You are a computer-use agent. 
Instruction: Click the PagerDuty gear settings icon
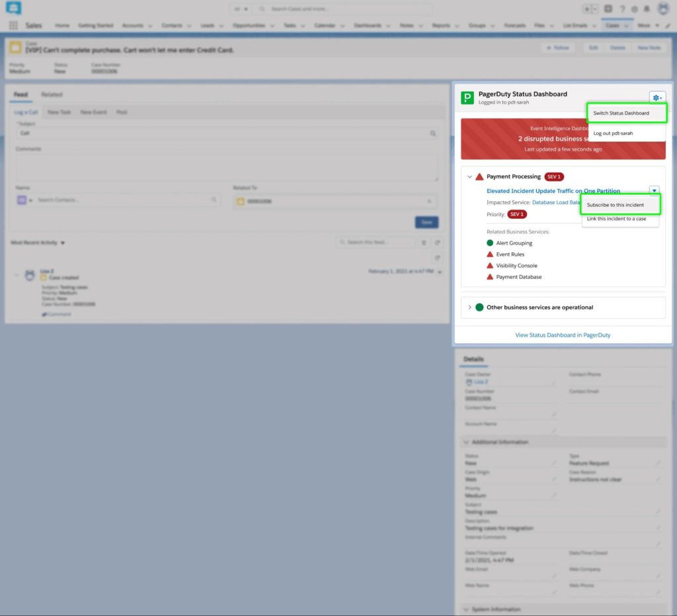[657, 98]
